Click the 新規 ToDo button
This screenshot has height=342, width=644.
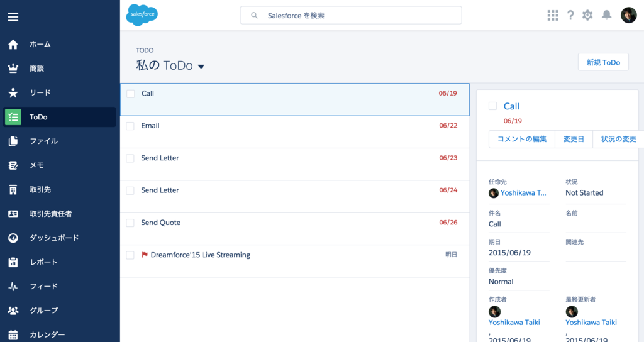[x=603, y=62]
